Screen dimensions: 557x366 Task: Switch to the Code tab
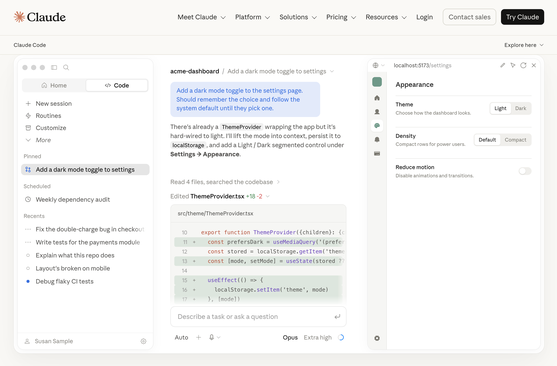[117, 85]
